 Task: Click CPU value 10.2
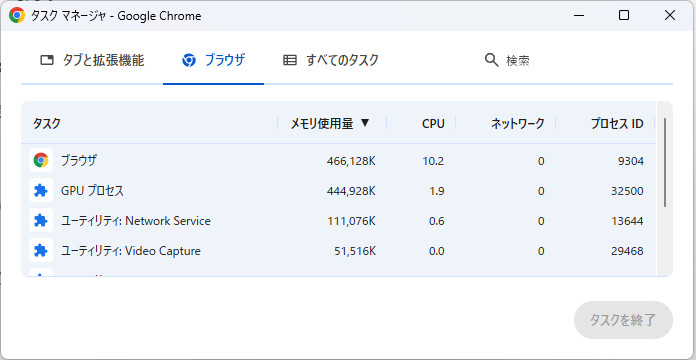(433, 161)
